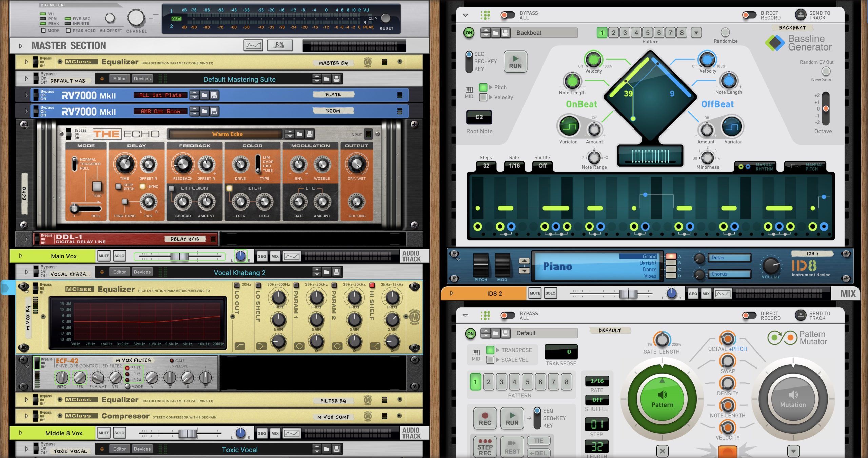Open Editor of Vocal Khabang 2
868x458 pixels.
coord(119,272)
